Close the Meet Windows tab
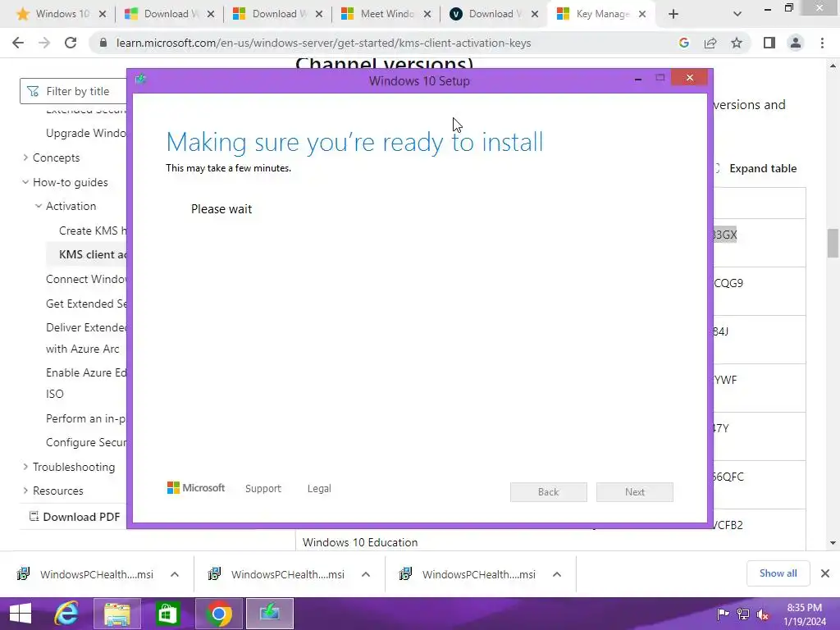Image resolution: width=840 pixels, height=630 pixels. click(427, 14)
